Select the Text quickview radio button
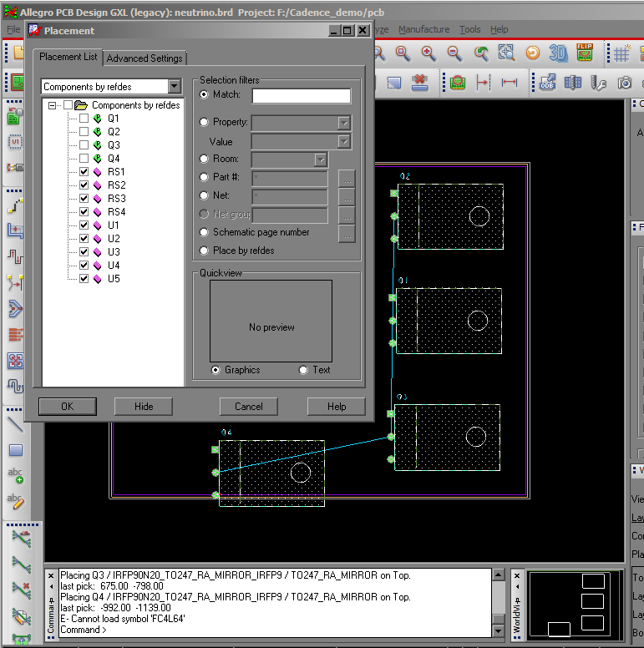 tap(303, 370)
